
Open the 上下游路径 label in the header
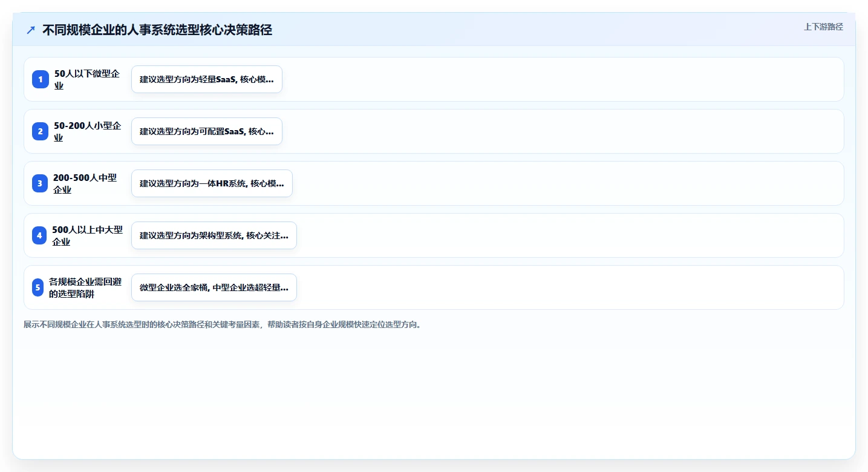[823, 27]
